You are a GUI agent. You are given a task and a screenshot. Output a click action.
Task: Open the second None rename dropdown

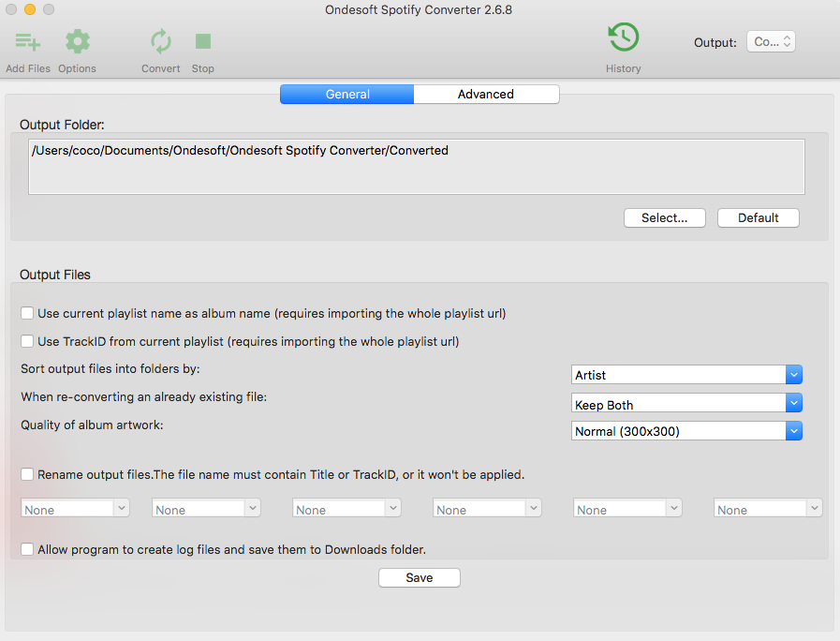click(206, 508)
